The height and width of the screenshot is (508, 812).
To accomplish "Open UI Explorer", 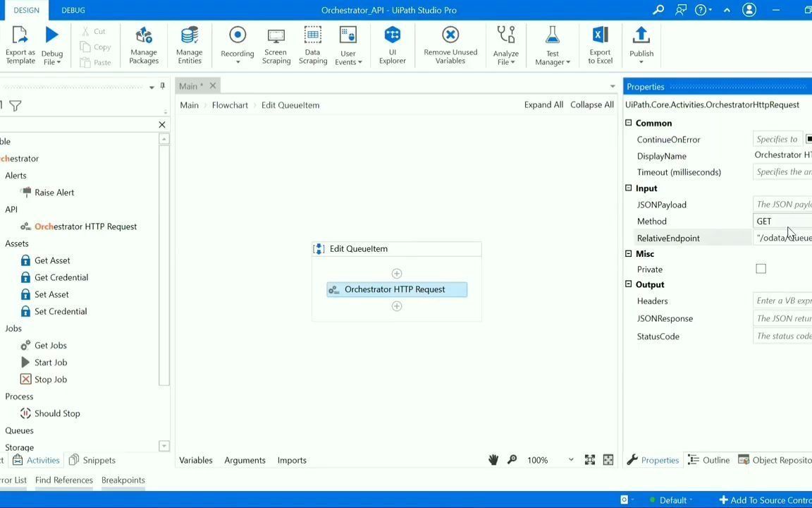I will coord(393,46).
